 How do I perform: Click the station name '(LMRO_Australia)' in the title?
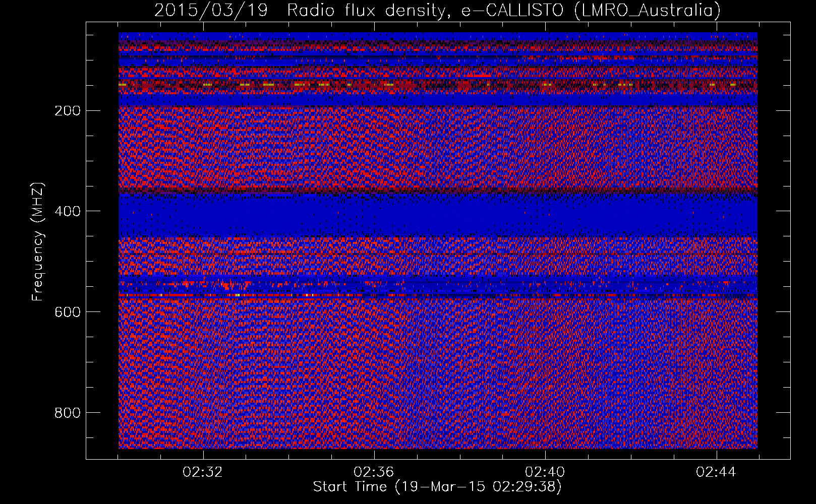(x=647, y=10)
